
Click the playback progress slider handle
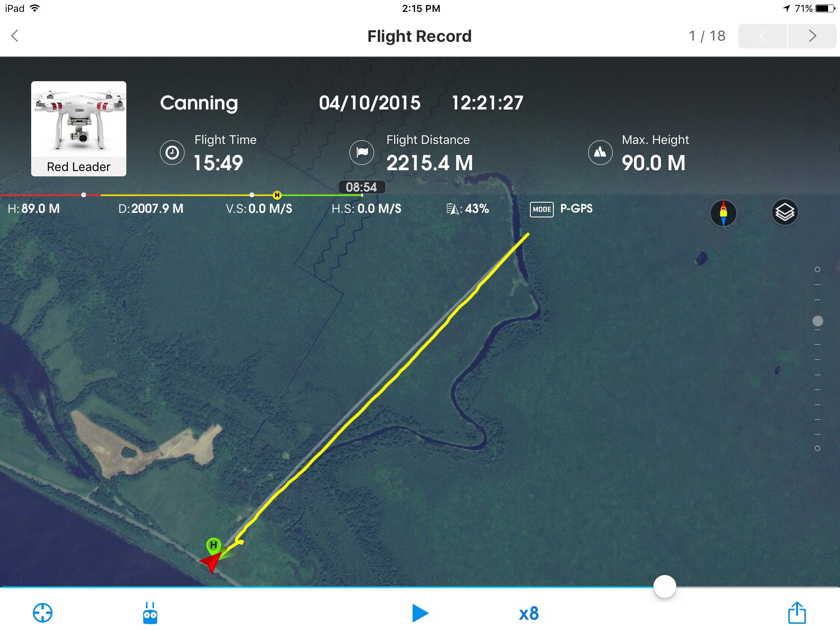pos(664,587)
